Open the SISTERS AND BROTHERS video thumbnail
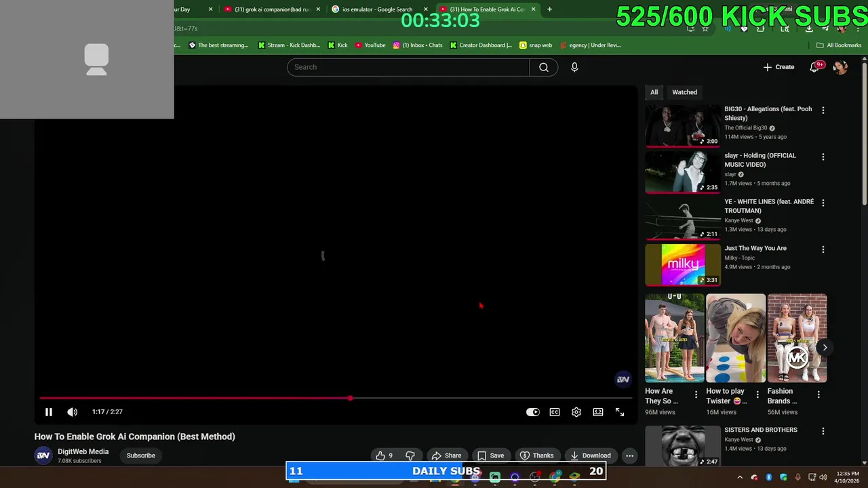The image size is (868, 488). [683, 446]
